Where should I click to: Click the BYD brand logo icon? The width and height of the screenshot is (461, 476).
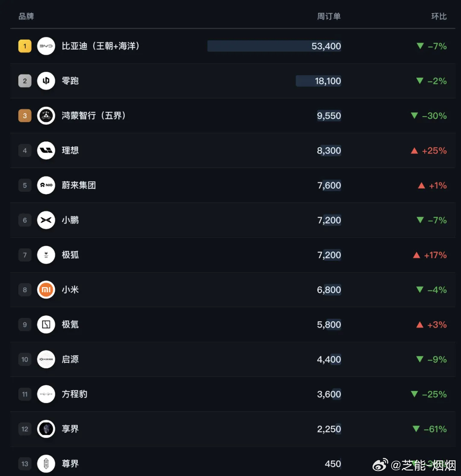click(x=46, y=46)
